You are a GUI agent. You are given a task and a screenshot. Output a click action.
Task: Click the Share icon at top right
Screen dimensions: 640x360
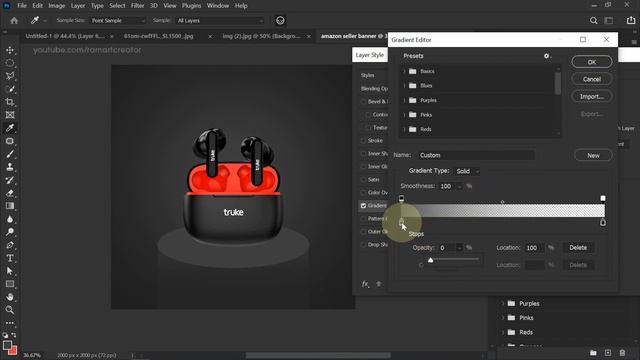coord(631,20)
